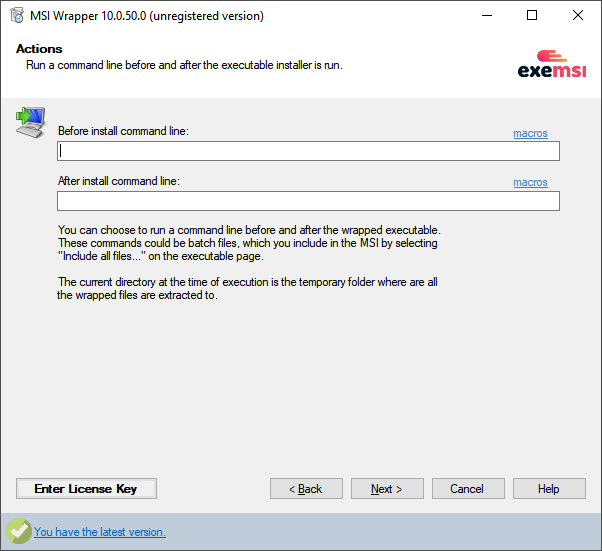Viewport: 602px width, 551px height.
Task: Minimize the MSI Wrapper window
Action: [x=487, y=15]
